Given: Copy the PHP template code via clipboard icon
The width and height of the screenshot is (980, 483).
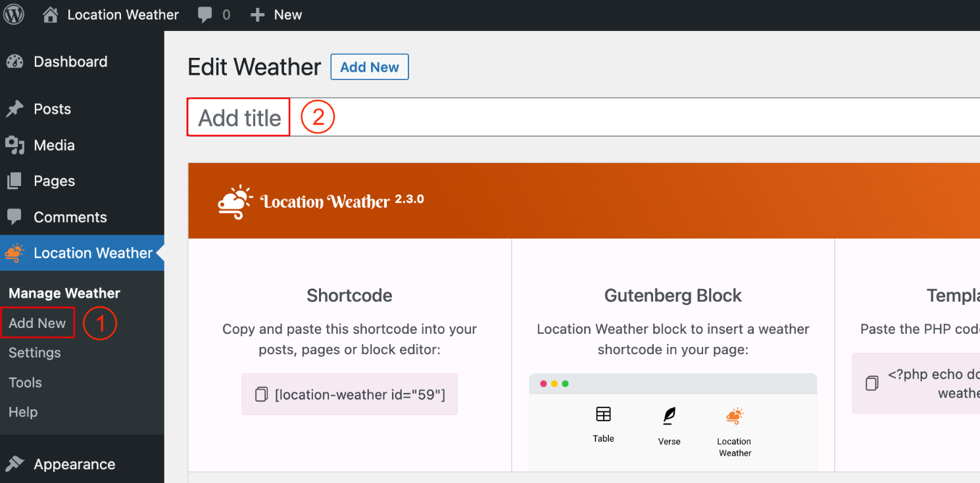Looking at the screenshot, I should point(872,381).
